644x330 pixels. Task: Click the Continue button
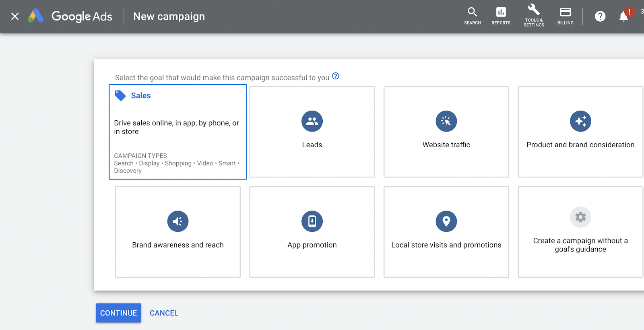pyautogui.click(x=118, y=313)
